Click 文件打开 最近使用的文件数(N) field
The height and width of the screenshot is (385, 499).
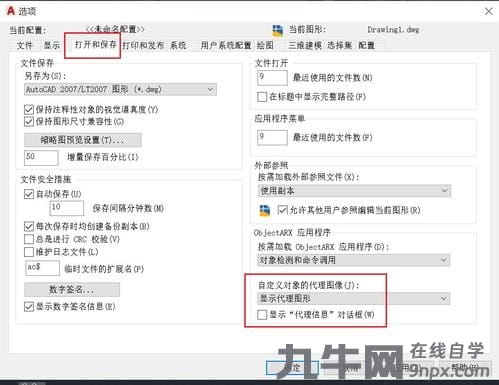(272, 78)
